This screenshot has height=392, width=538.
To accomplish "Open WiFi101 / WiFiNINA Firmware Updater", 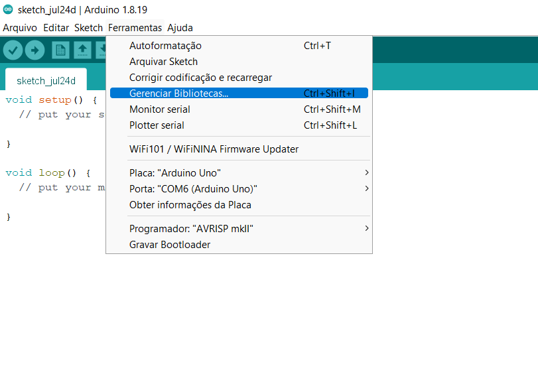I will [x=239, y=149].
